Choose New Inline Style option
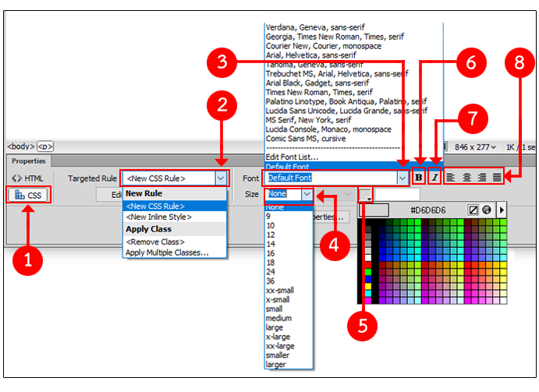The height and width of the screenshot is (392, 539). (x=158, y=217)
